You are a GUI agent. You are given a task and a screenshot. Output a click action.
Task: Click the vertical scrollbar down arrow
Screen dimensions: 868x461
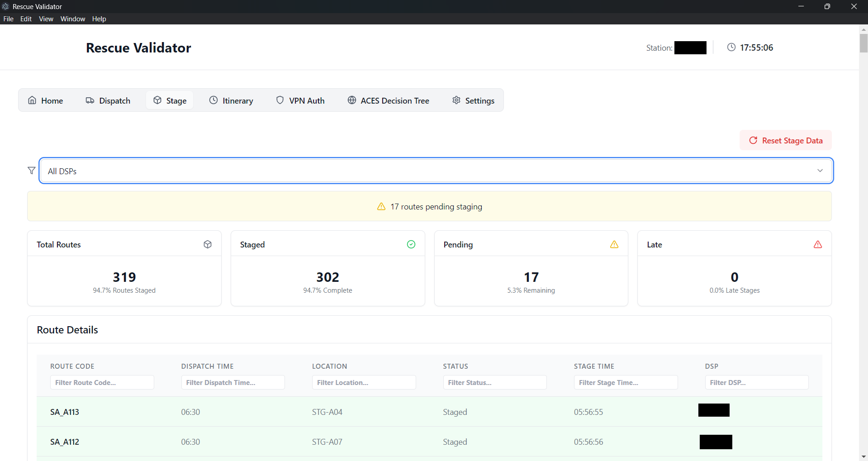pos(863,456)
